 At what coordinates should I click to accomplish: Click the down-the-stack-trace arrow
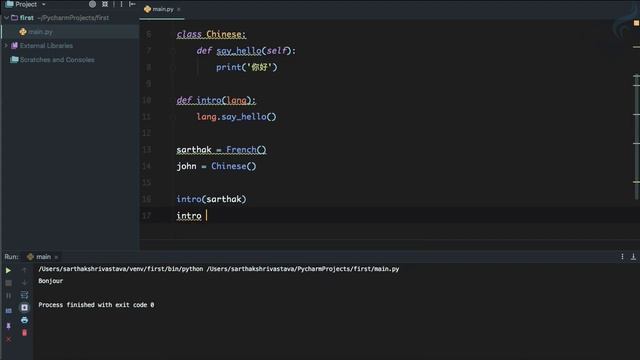24,282
